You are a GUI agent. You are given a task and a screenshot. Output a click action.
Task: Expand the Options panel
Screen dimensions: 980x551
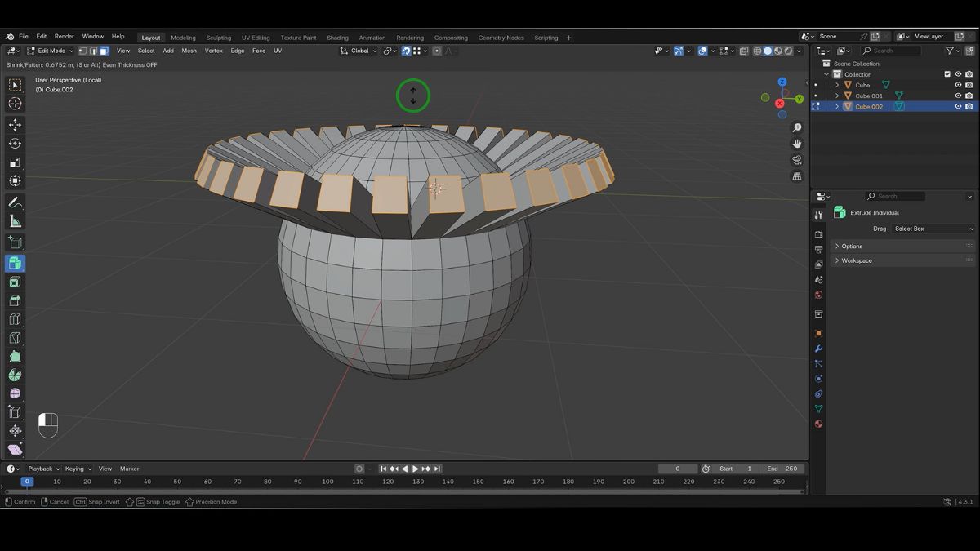point(852,246)
